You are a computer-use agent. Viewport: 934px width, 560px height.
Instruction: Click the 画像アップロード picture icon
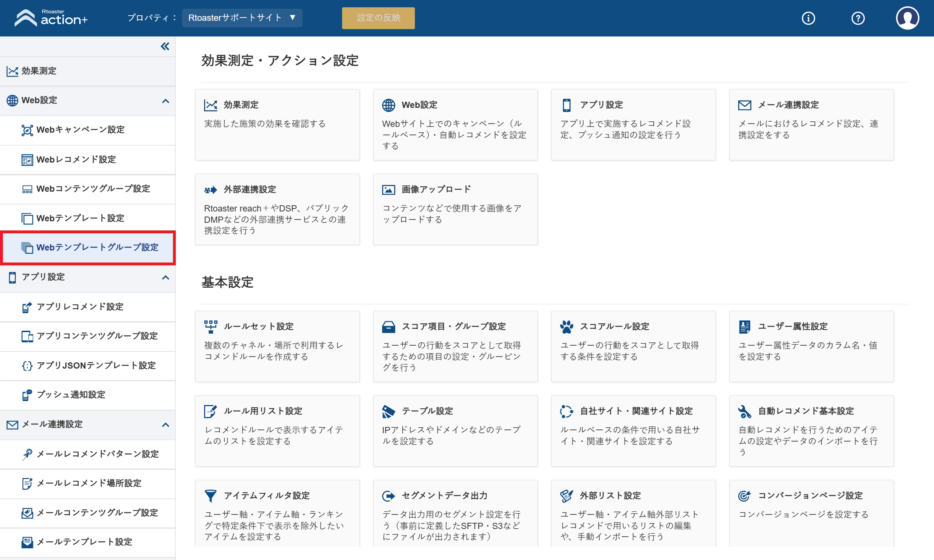point(389,190)
